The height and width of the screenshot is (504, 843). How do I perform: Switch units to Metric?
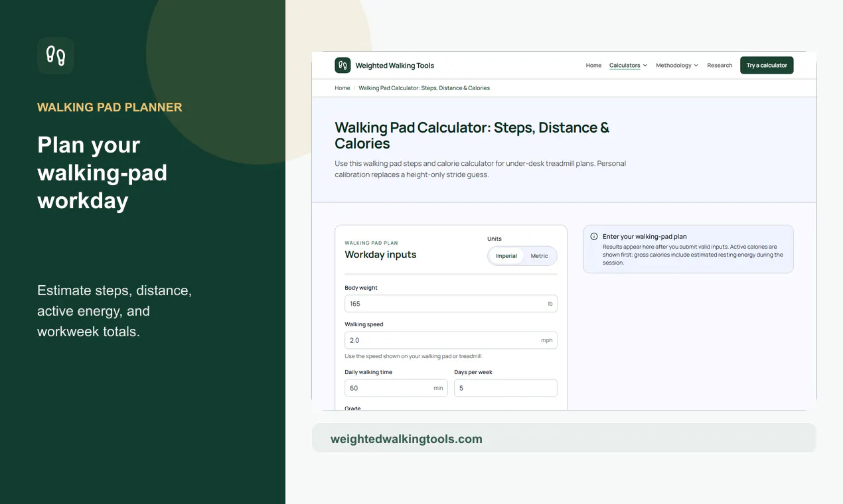click(540, 256)
